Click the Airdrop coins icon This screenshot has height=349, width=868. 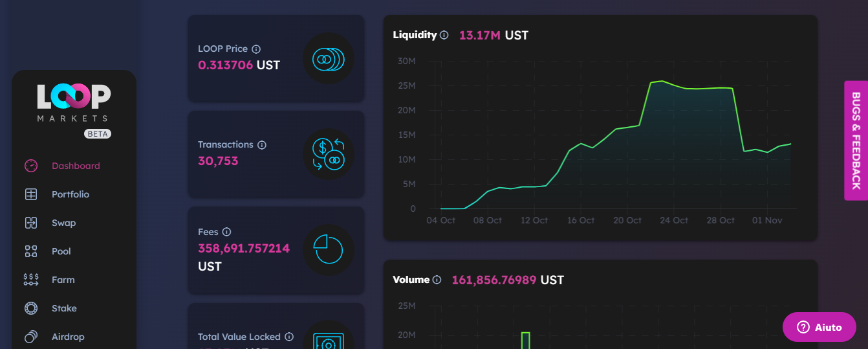click(x=31, y=337)
